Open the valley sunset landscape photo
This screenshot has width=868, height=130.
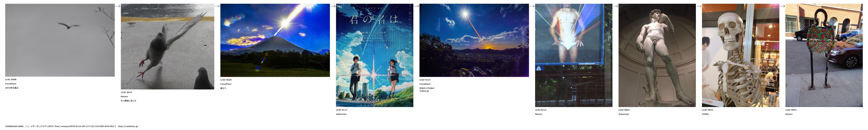click(x=474, y=40)
